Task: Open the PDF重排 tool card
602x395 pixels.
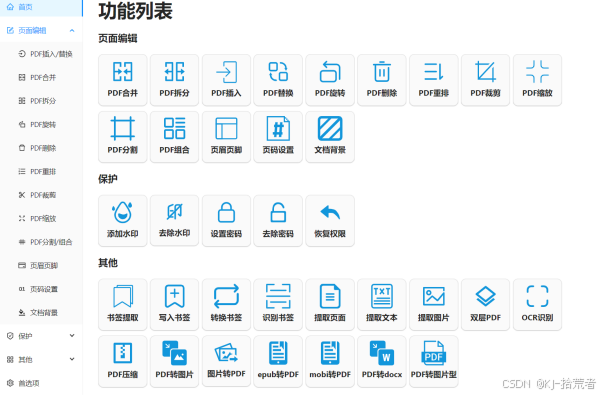Action: point(433,80)
